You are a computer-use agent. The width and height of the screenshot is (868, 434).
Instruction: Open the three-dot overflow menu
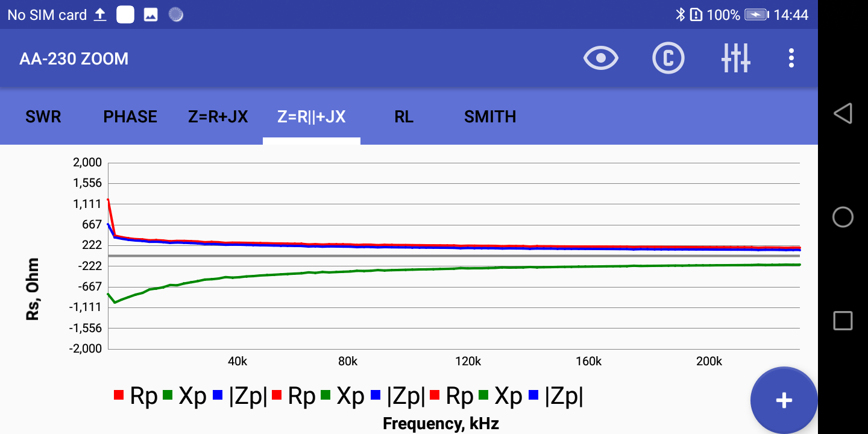tap(791, 58)
